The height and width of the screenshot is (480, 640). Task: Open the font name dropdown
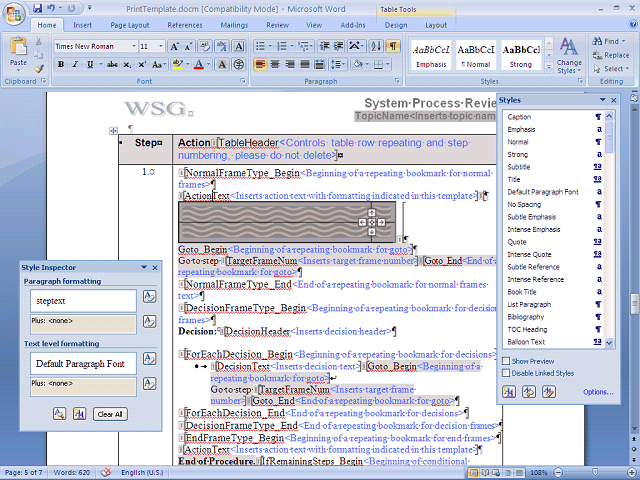pos(133,47)
